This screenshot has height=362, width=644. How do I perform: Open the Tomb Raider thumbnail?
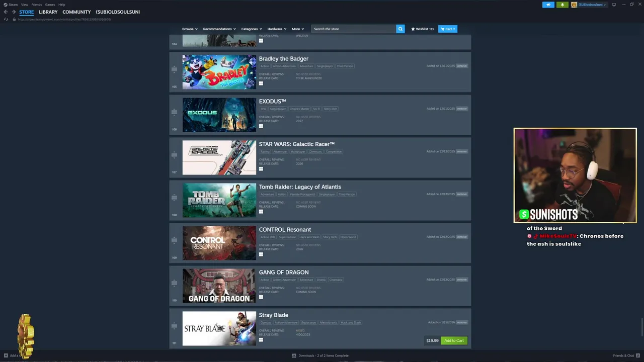(x=219, y=200)
